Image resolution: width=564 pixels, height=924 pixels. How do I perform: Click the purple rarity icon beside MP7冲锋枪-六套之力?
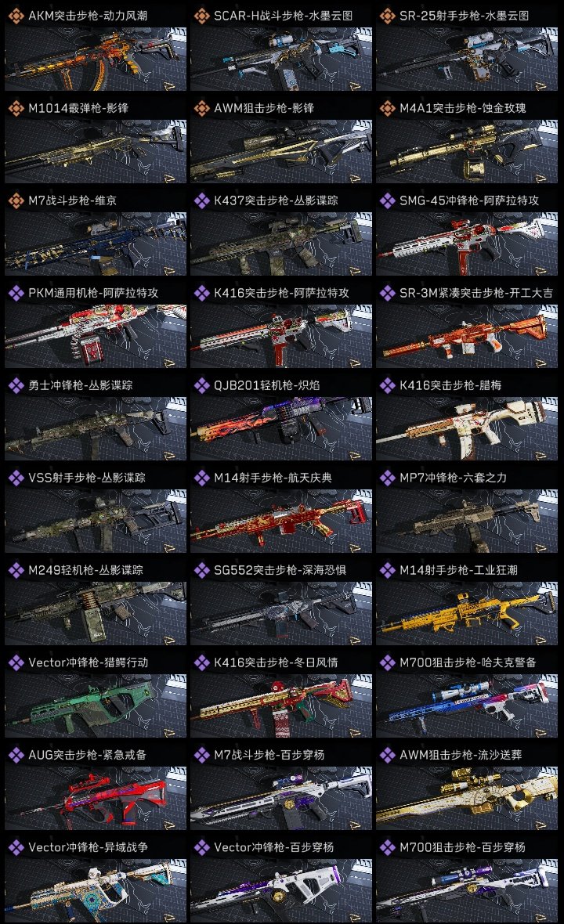click(x=387, y=478)
